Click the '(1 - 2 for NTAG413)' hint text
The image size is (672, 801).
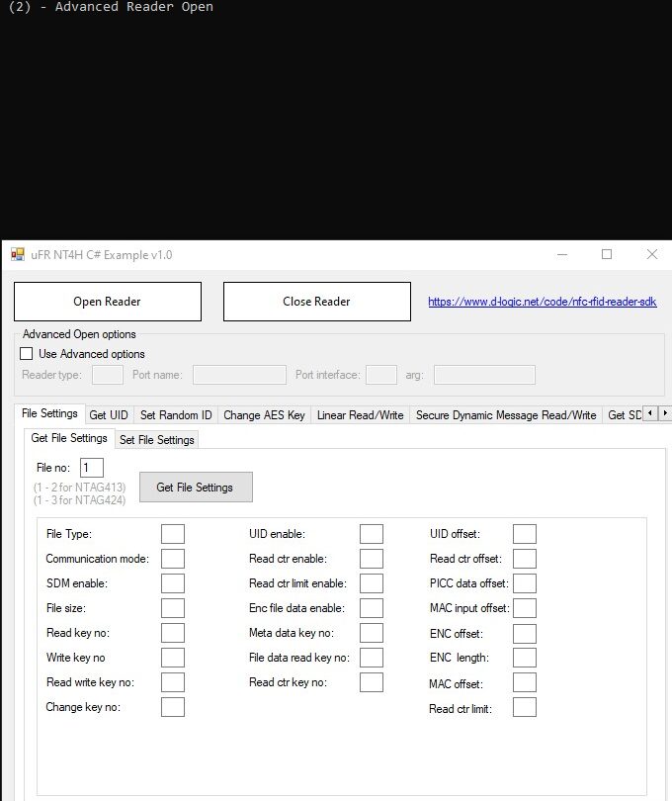click(x=79, y=487)
